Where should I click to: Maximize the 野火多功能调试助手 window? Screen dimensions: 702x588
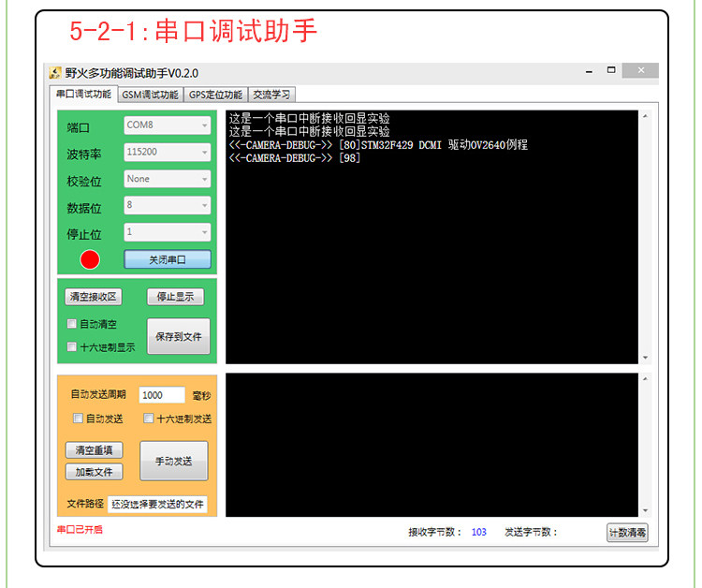pyautogui.click(x=611, y=70)
